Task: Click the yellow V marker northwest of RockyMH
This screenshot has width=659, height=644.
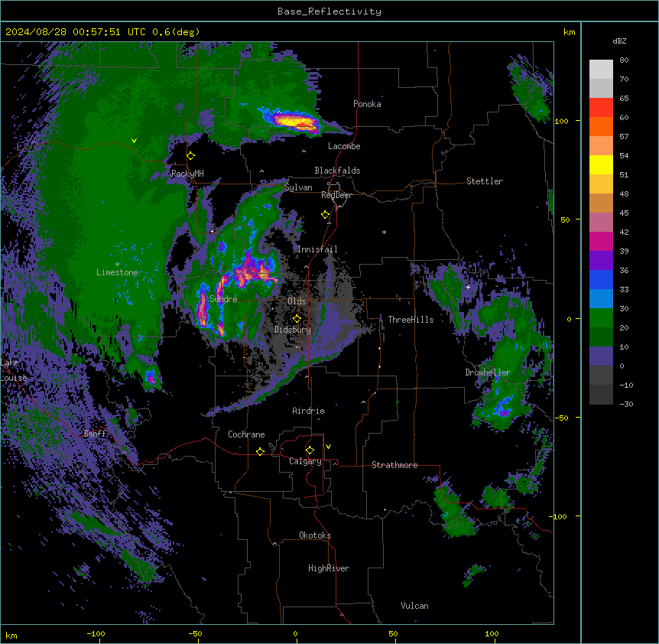Action: pos(134,141)
